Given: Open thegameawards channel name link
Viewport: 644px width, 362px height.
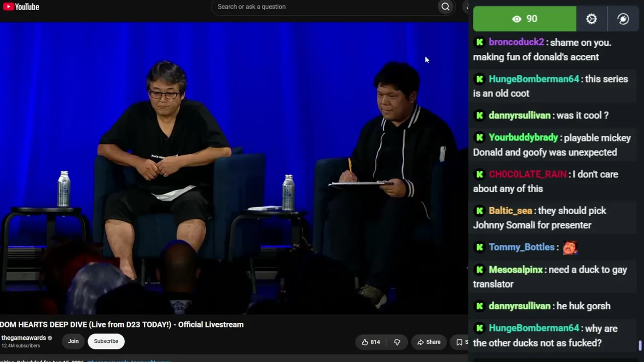Looking at the screenshot, I should (24, 338).
